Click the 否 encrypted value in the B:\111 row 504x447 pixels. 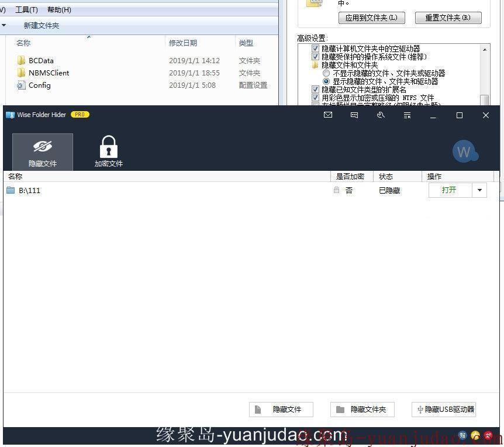pyautogui.click(x=348, y=191)
